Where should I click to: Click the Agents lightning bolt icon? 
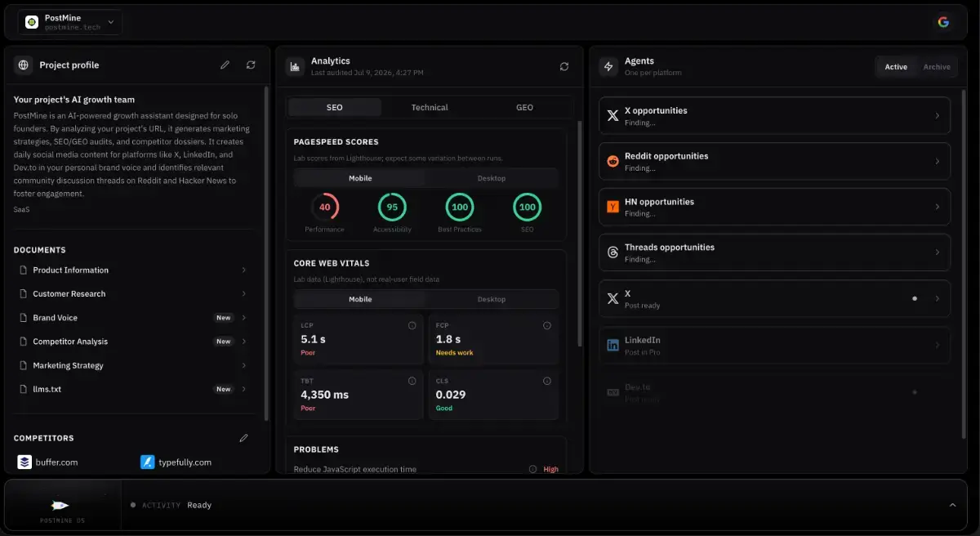point(608,66)
